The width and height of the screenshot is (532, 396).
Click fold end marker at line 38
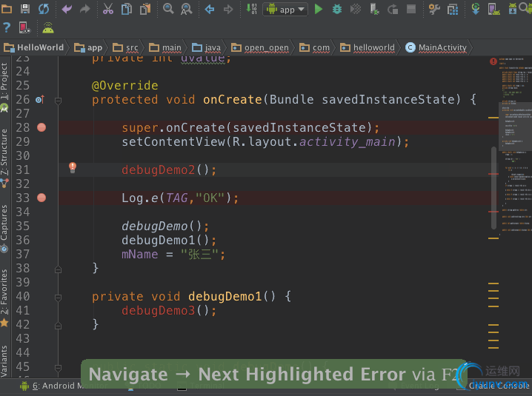pos(58,269)
